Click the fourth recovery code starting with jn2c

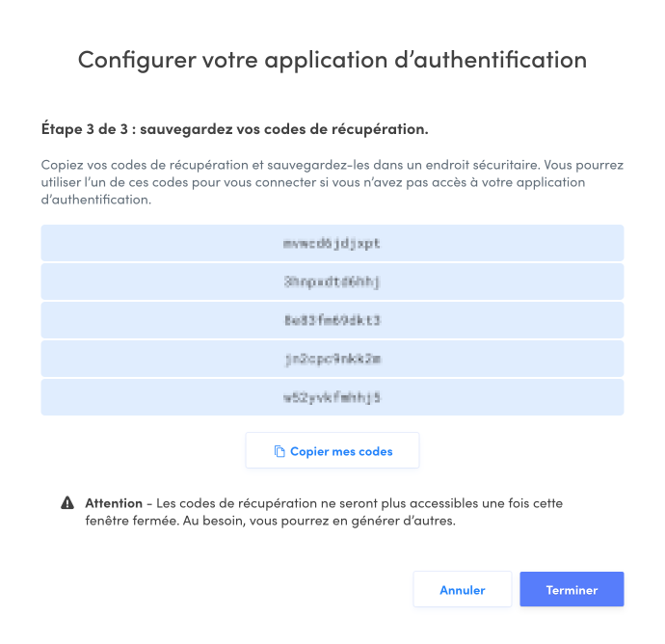coord(332,359)
